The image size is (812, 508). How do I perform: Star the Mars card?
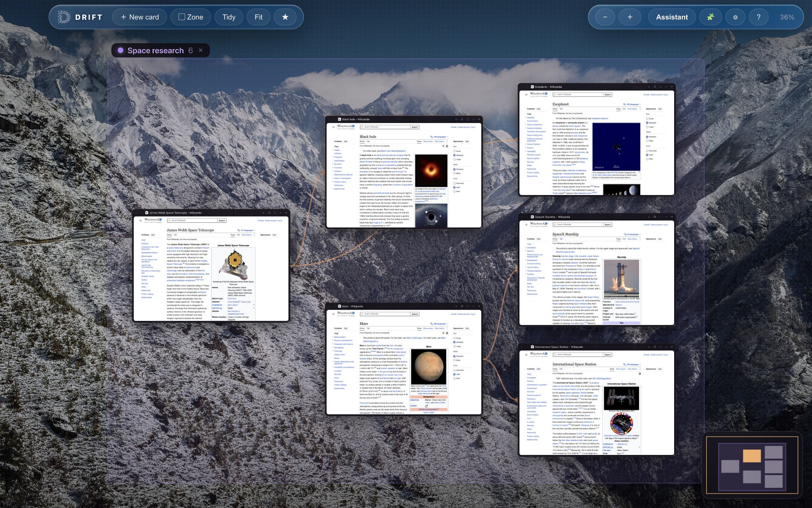coord(462,306)
